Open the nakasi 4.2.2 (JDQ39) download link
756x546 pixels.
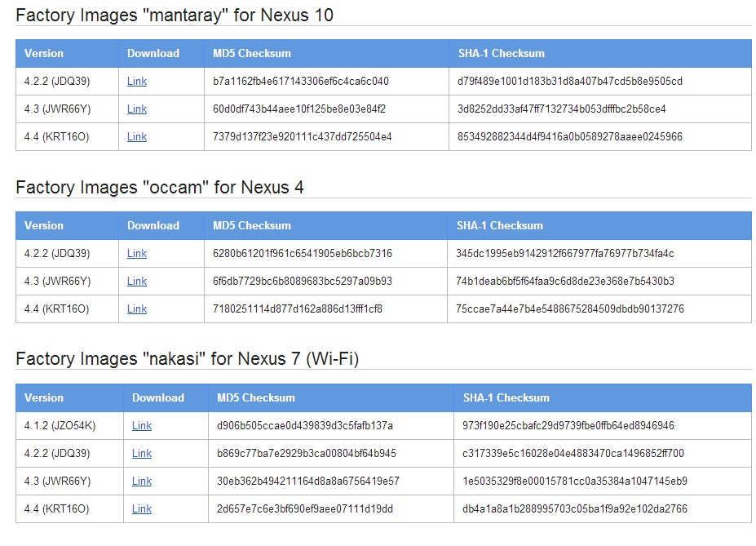tap(142, 454)
